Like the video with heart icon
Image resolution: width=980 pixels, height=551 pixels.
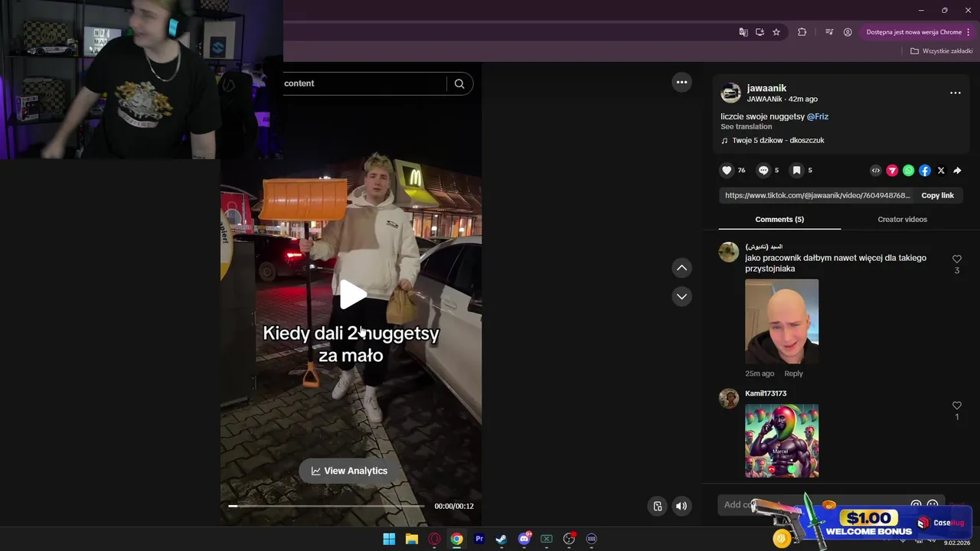[x=727, y=171]
